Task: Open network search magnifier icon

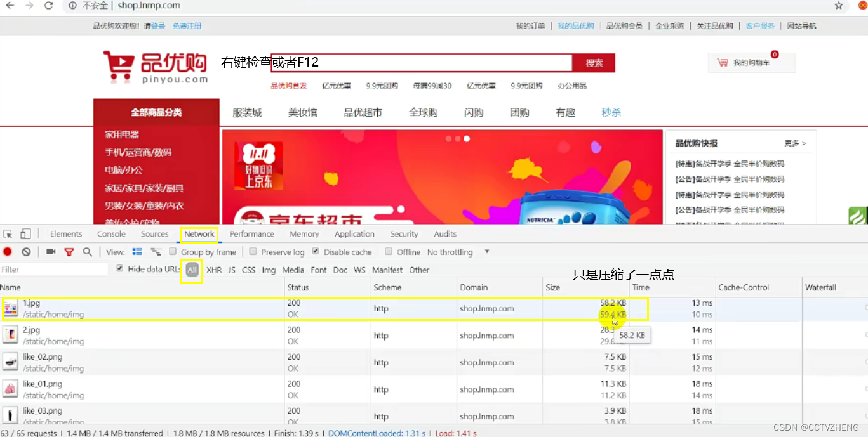Action: [x=88, y=252]
